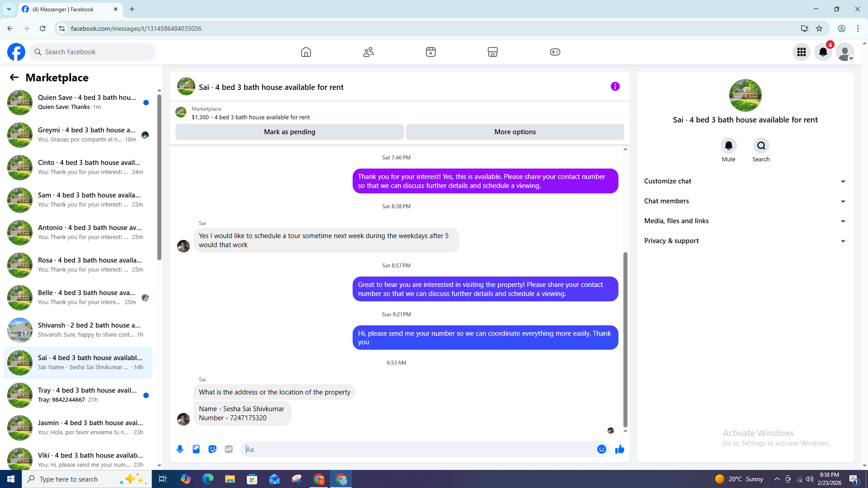This screenshot has height=488, width=868.
Task: Mute this conversation with the bell button
Action: [x=728, y=145]
